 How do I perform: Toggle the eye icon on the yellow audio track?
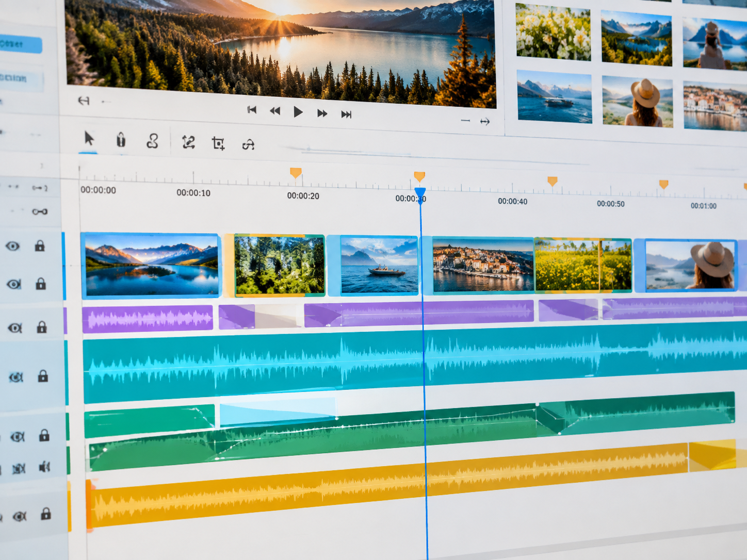click(x=20, y=516)
